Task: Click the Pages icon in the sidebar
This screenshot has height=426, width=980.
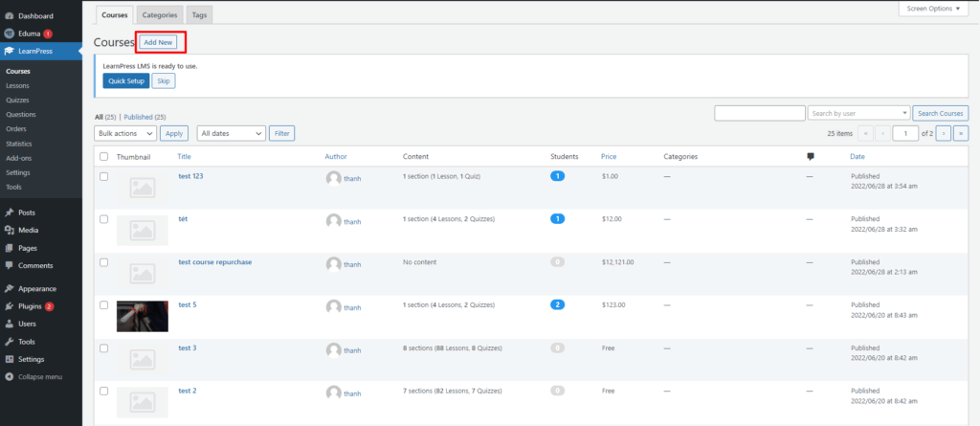Action: click(x=10, y=248)
